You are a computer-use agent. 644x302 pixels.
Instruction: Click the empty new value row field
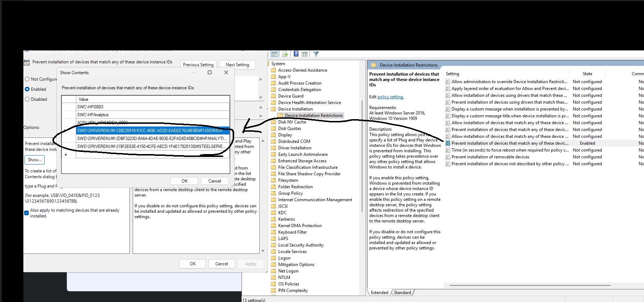pos(153,154)
